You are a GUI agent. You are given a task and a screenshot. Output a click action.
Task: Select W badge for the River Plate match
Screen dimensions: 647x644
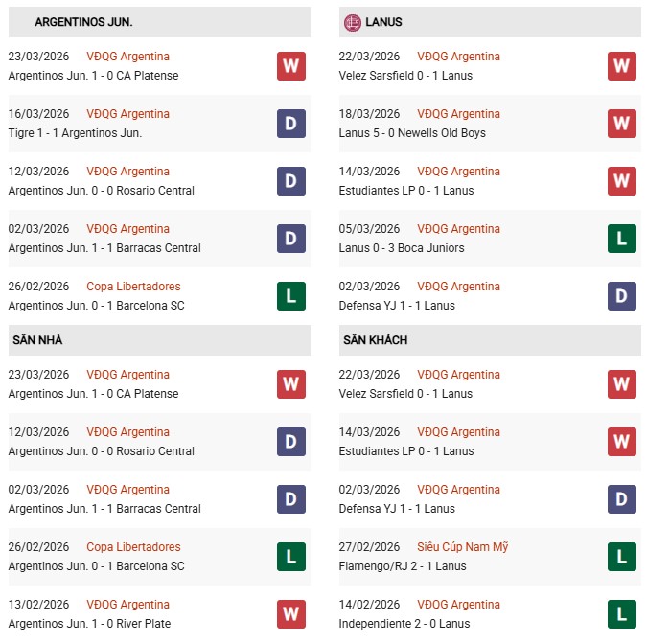[291, 614]
